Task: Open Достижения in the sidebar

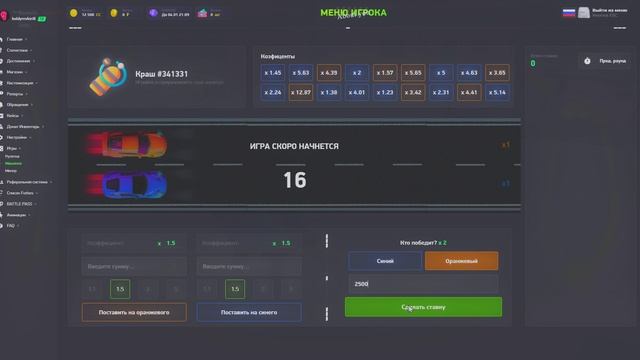Action: tap(18, 61)
